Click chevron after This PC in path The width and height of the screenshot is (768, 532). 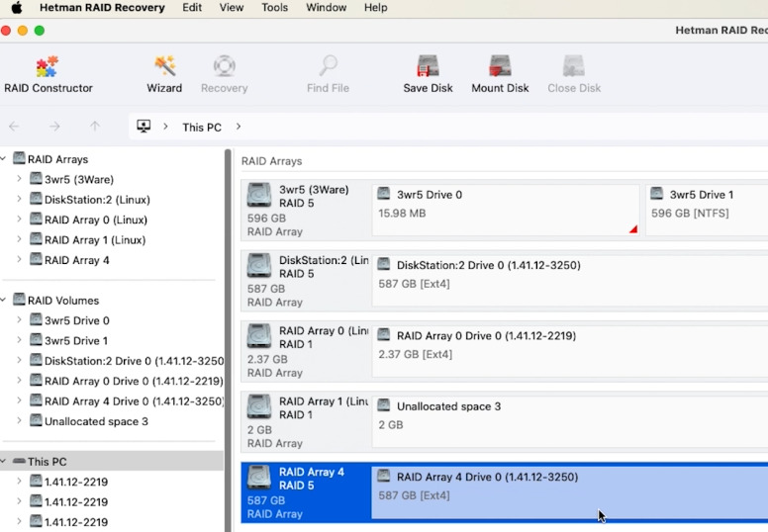239,127
